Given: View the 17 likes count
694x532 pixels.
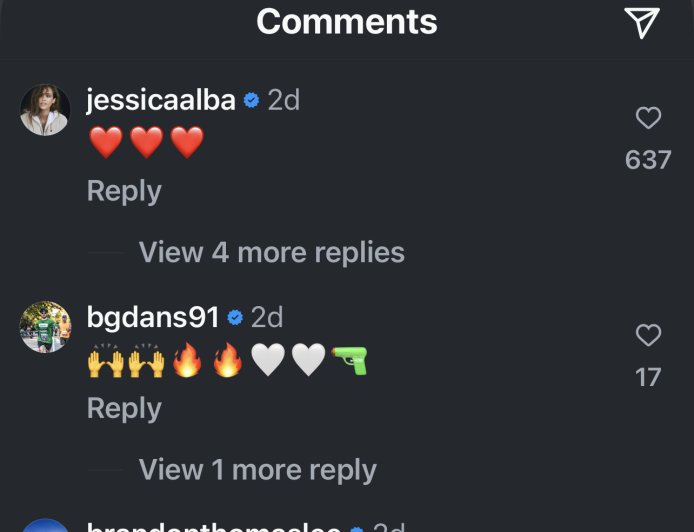Looking at the screenshot, I should point(648,378).
